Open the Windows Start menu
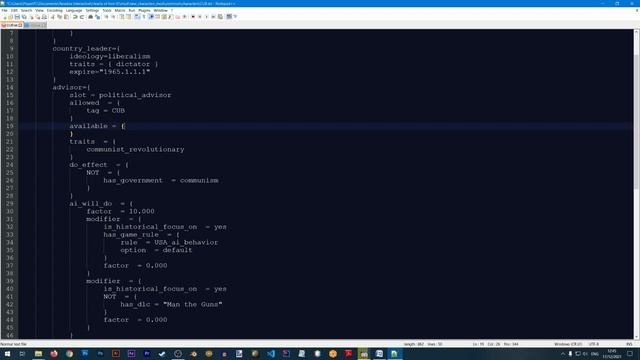This screenshot has width=640, height=360. 7,353
